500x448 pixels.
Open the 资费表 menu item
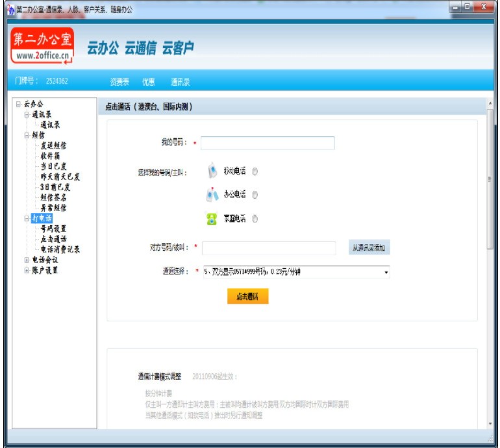(119, 82)
